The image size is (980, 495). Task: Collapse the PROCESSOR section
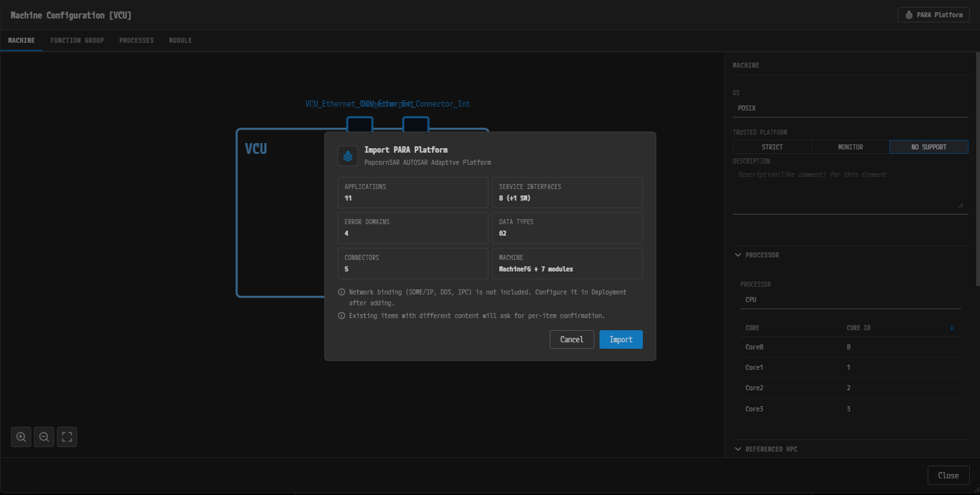pos(738,255)
